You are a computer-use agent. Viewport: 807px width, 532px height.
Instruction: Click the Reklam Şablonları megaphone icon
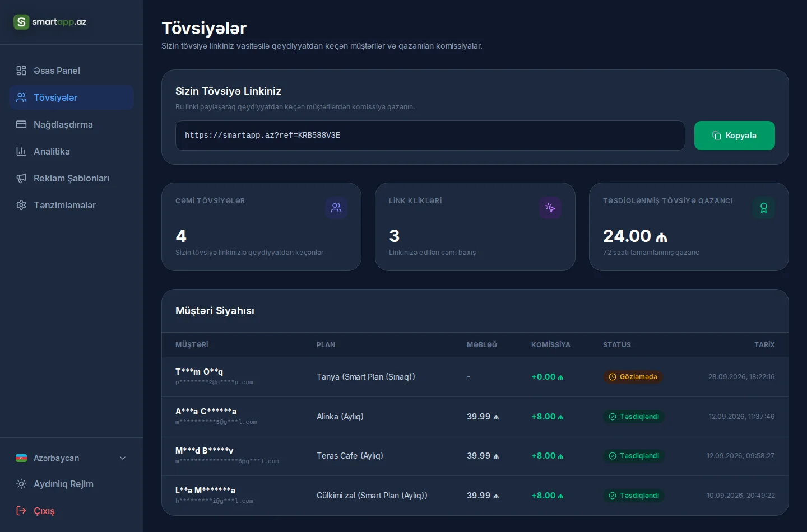(21, 178)
